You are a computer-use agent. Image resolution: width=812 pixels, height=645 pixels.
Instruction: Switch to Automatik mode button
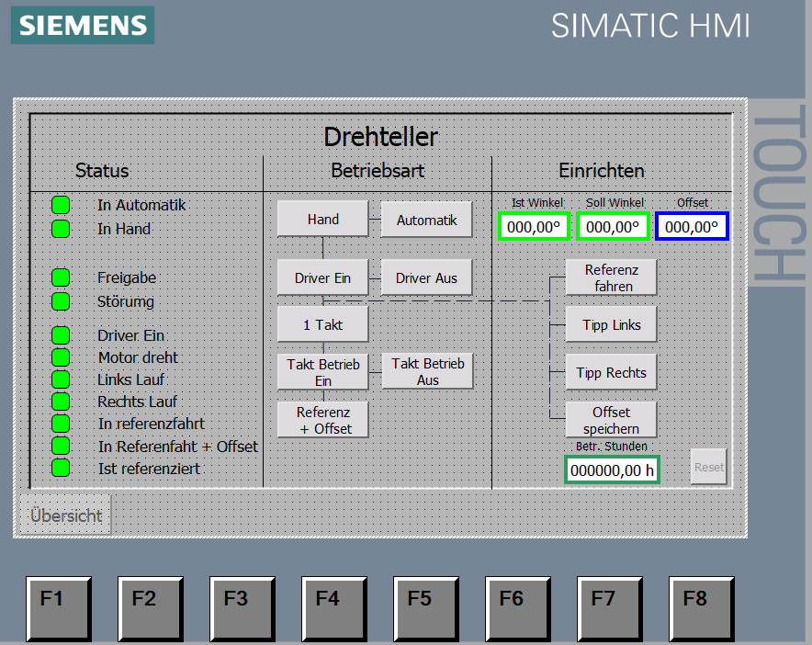point(427,220)
